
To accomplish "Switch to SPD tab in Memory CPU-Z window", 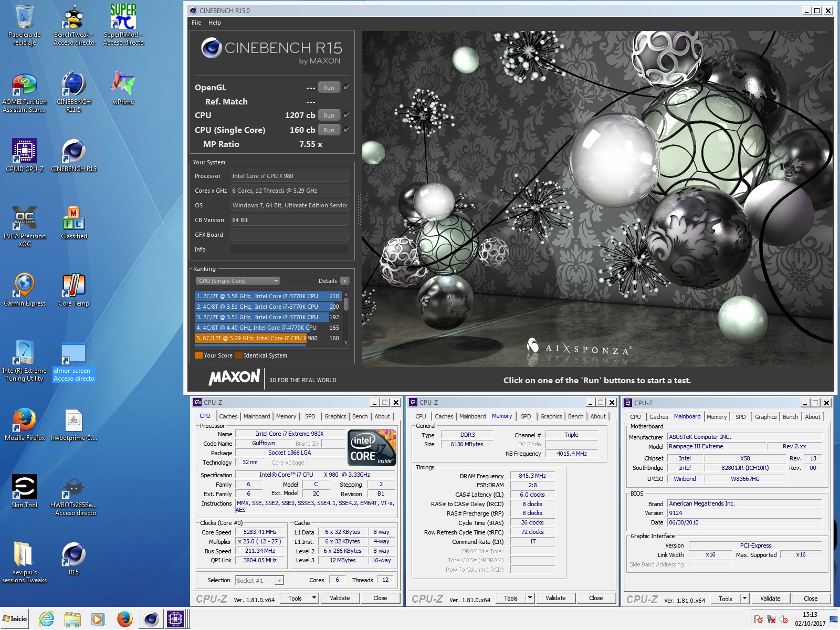I will tap(526, 416).
